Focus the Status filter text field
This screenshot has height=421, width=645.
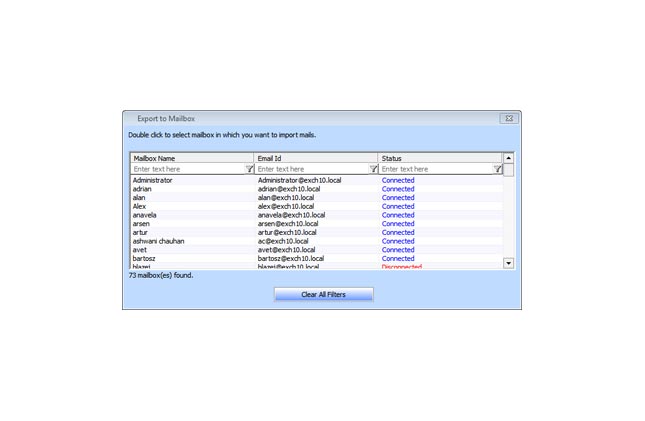pyautogui.click(x=436, y=169)
